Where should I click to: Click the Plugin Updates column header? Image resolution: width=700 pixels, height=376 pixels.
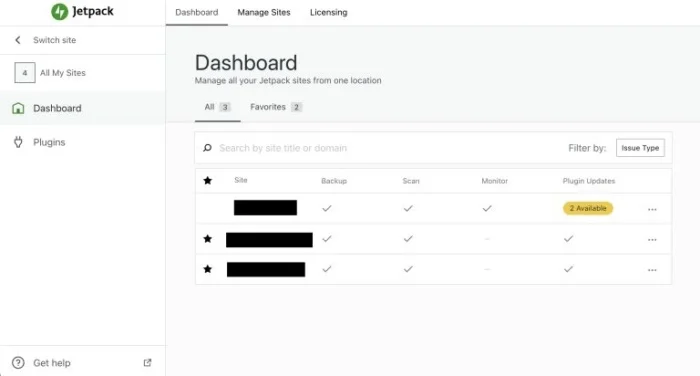(x=589, y=181)
